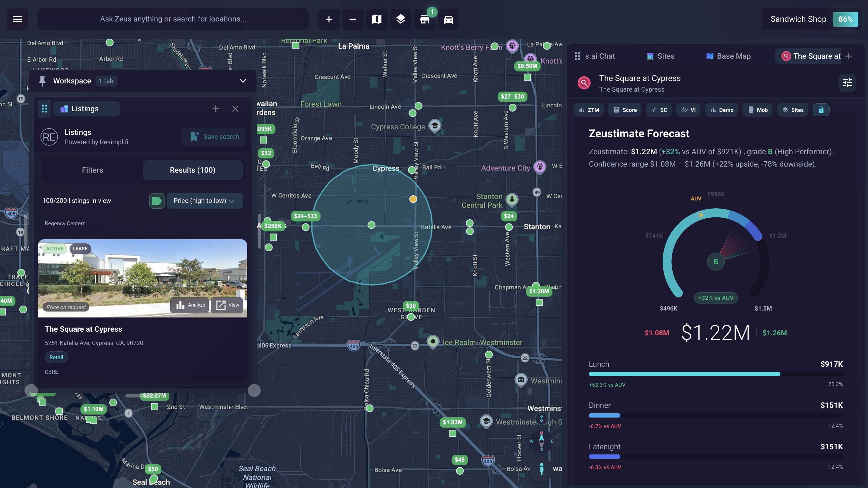868x488 pixels.
Task: Click the orange dot on the map circle
Action: pos(413,199)
